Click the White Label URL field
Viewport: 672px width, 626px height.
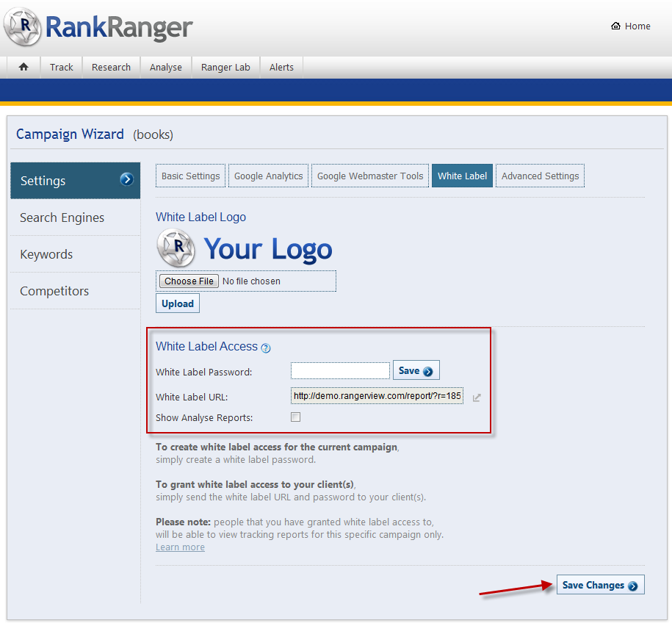point(377,396)
